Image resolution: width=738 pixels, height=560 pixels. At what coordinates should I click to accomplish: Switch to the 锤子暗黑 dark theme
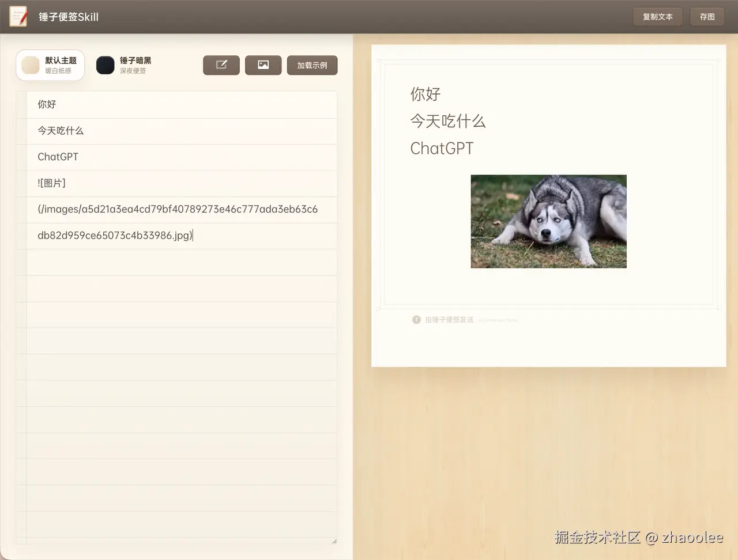121,65
